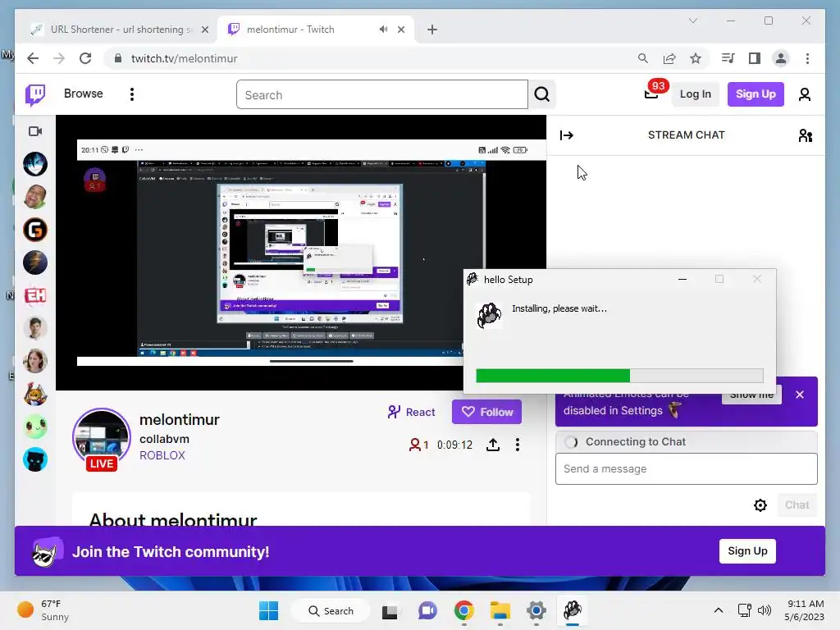840x630 pixels.
Task: Open Settings gear on taskbar
Action: click(536, 610)
